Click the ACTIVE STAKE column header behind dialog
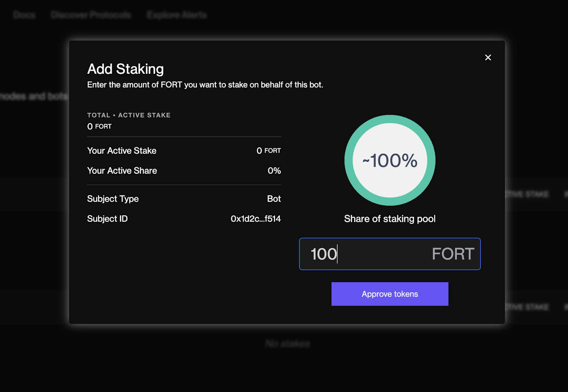Image resolution: width=568 pixels, height=392 pixels. point(527,194)
